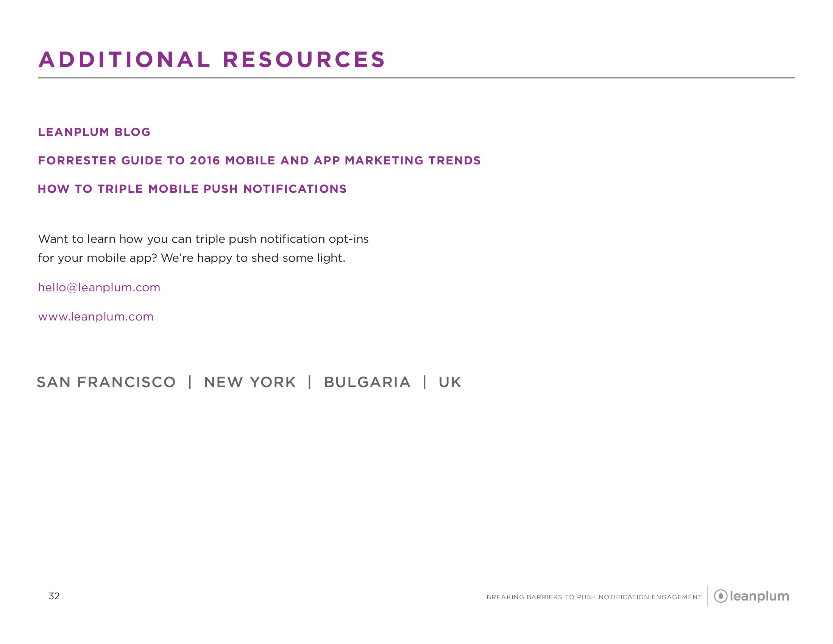Viewport: 833px width, 644px height.
Task: Click the Leanplum circular logo icon
Action: tap(721, 596)
